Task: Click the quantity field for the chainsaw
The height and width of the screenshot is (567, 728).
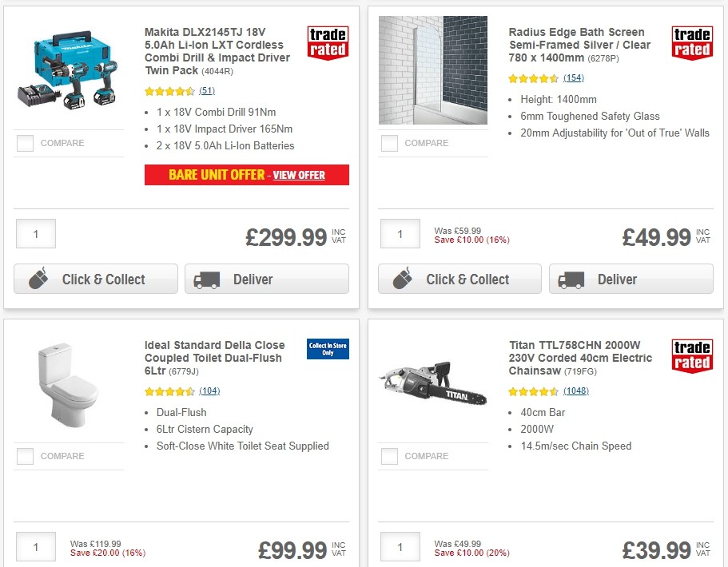Action: 400,546
